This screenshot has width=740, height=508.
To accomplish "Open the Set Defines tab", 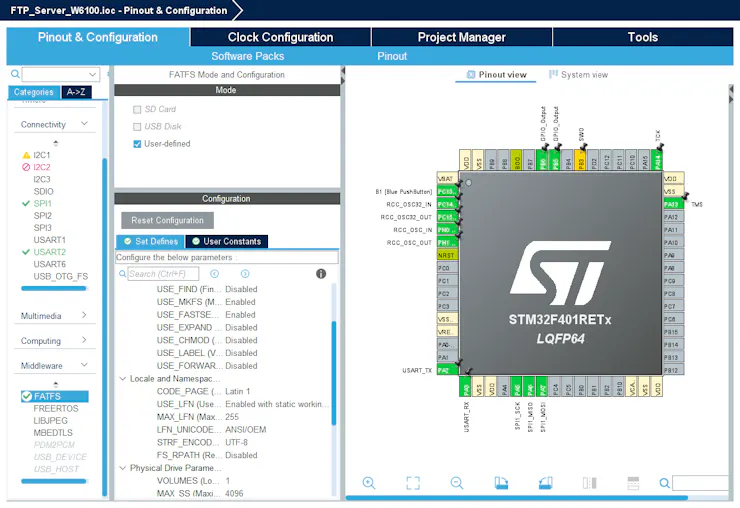I will 151,241.
